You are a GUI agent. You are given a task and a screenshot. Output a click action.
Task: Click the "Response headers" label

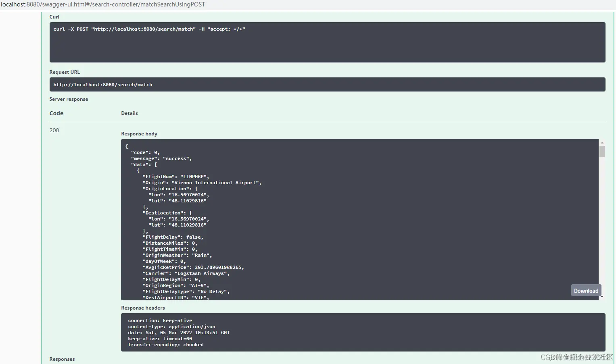tap(143, 308)
